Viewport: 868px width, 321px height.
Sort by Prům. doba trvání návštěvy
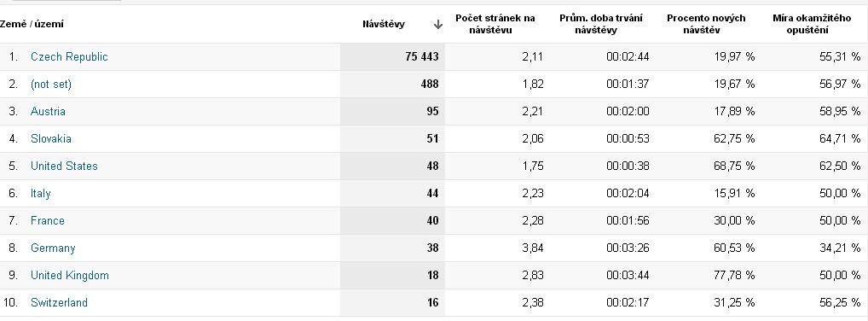click(x=600, y=25)
